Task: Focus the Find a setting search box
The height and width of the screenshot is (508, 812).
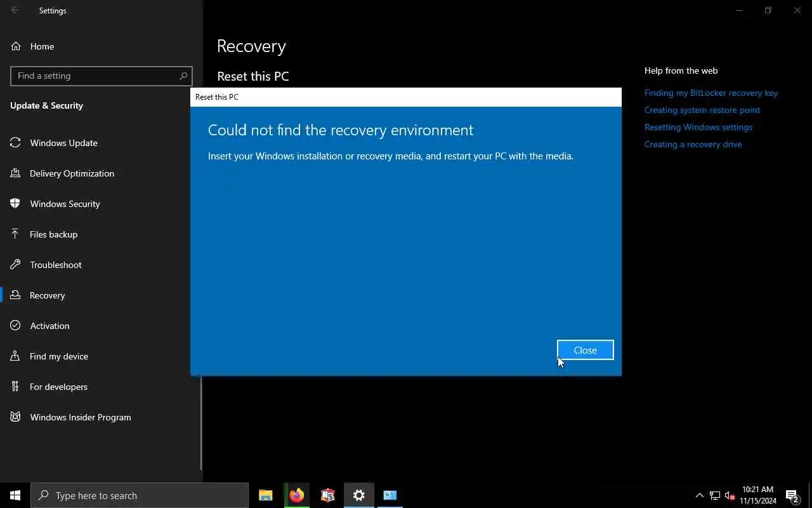Action: 101,76
